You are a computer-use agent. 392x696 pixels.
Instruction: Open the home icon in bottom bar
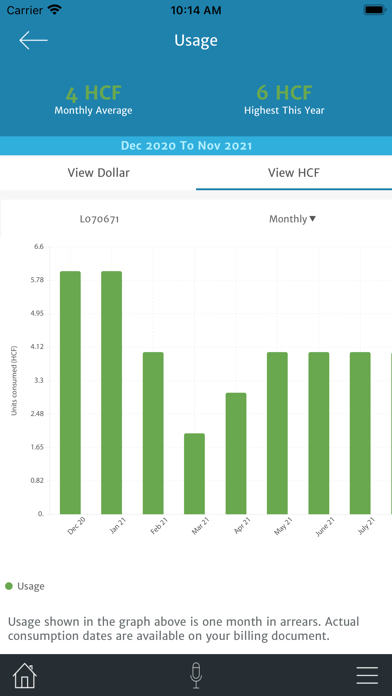pyautogui.click(x=25, y=676)
